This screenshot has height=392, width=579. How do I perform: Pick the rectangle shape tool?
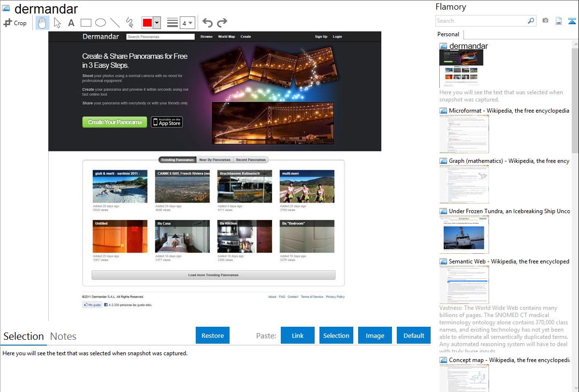86,23
